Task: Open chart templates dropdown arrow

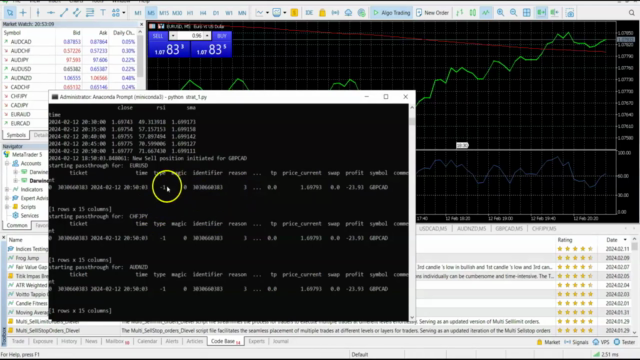Action: coord(284,13)
